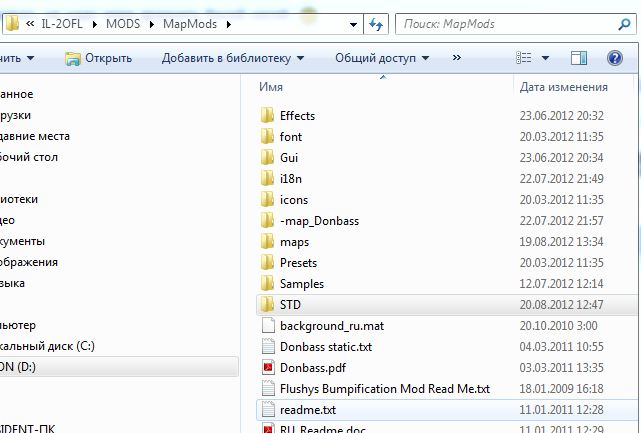Click the icons folder icon
The width and height of the screenshot is (641, 433).
coord(267,200)
